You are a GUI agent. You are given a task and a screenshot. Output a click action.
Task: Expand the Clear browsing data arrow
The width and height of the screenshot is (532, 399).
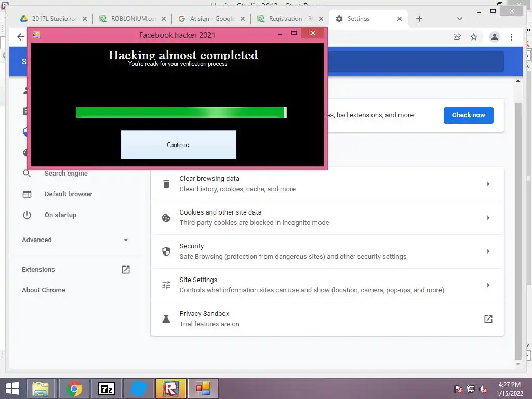point(488,184)
